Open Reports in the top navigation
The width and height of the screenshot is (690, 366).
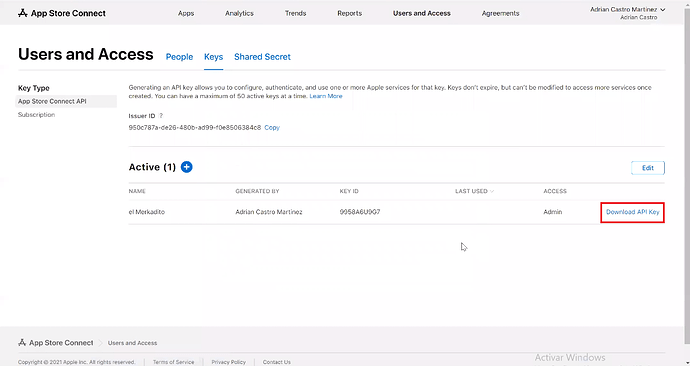[x=349, y=13]
